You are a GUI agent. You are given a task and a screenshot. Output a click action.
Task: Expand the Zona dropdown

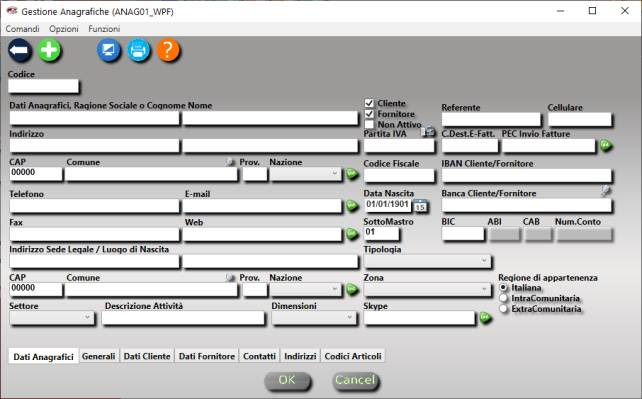pos(427,289)
